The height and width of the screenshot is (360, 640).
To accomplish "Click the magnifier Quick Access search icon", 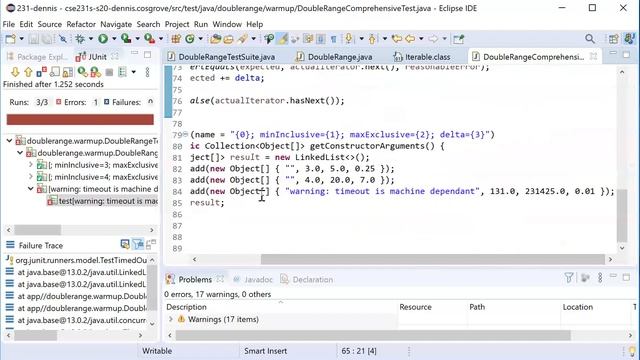I will [x=589, y=39].
